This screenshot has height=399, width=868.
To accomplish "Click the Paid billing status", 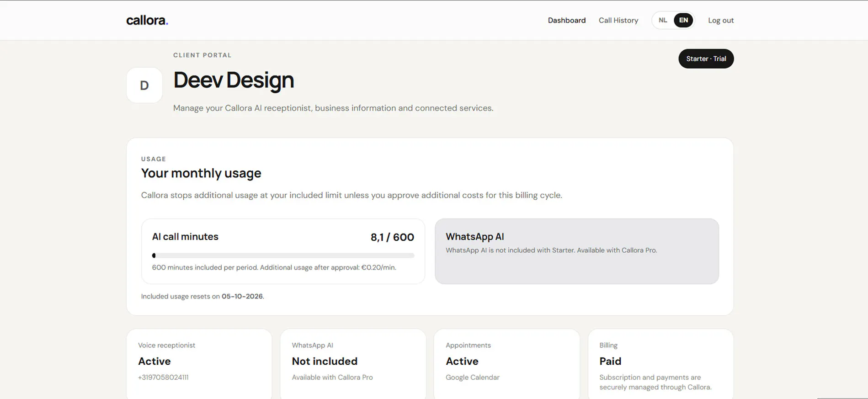I will [x=610, y=361].
